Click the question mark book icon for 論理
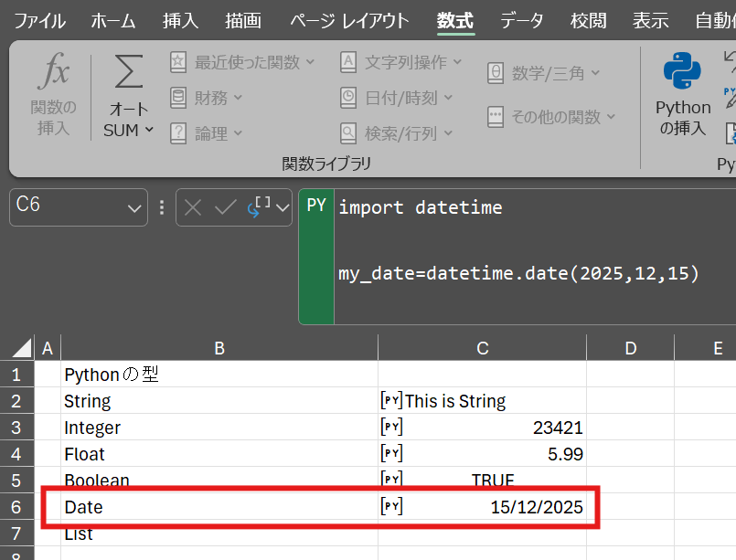The image size is (736, 560). [x=178, y=133]
